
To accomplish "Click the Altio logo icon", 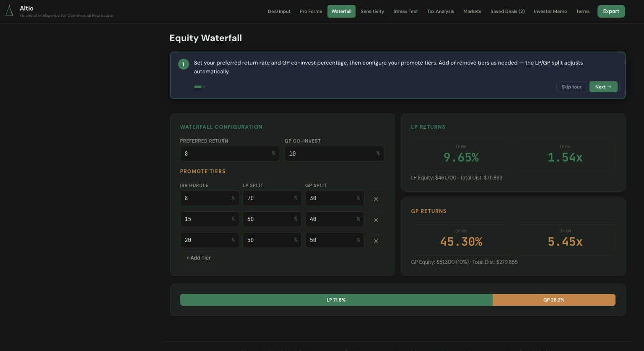I will 9,10.
